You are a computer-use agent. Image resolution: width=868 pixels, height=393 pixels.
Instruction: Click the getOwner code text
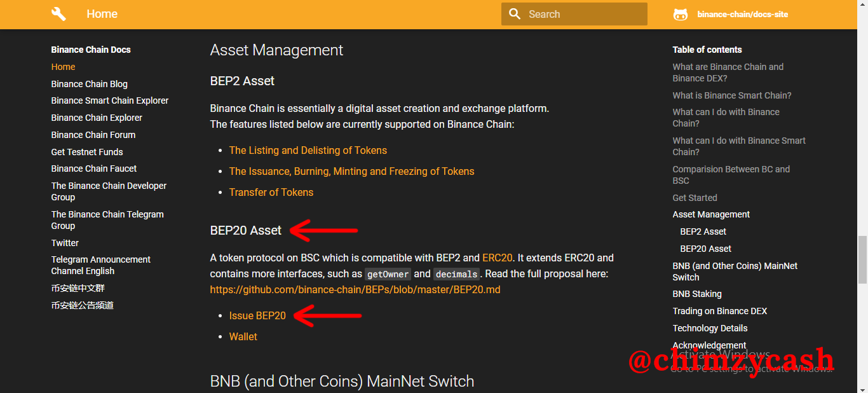click(388, 274)
